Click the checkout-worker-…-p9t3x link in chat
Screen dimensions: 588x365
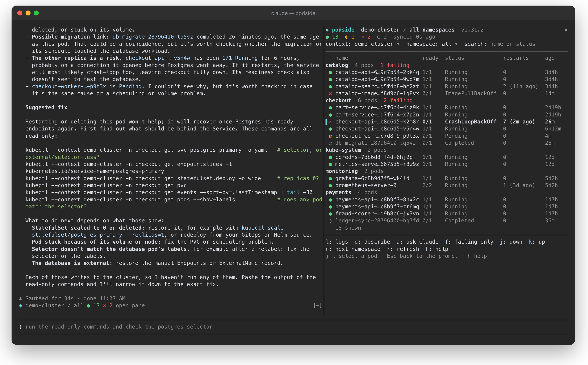(69, 86)
